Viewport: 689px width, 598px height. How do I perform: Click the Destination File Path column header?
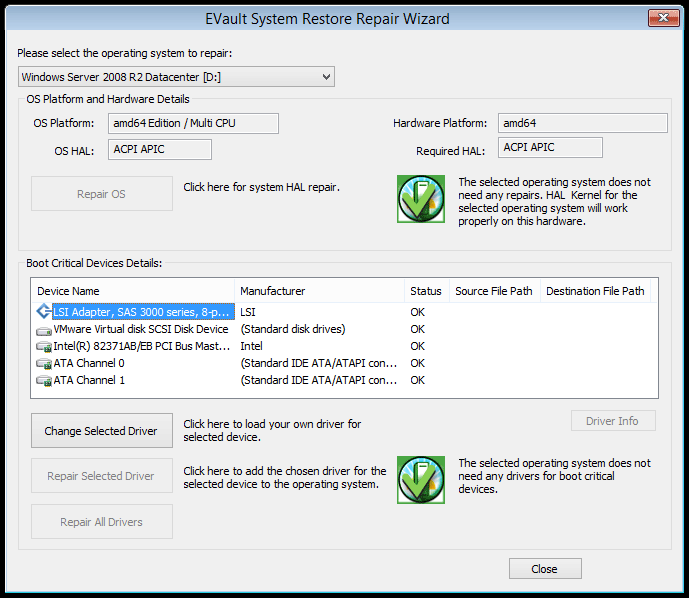595,291
